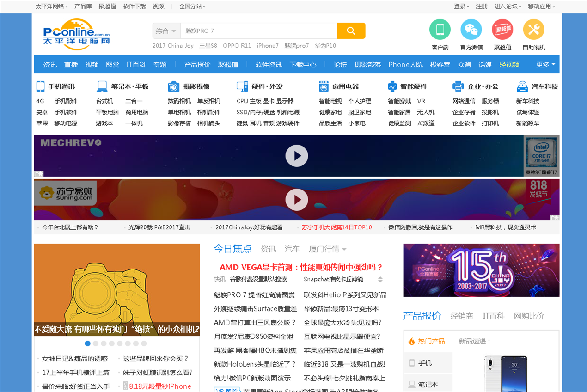587x392 pixels.
Task: Open 直播 in the blue nav bar
Action: (x=71, y=65)
